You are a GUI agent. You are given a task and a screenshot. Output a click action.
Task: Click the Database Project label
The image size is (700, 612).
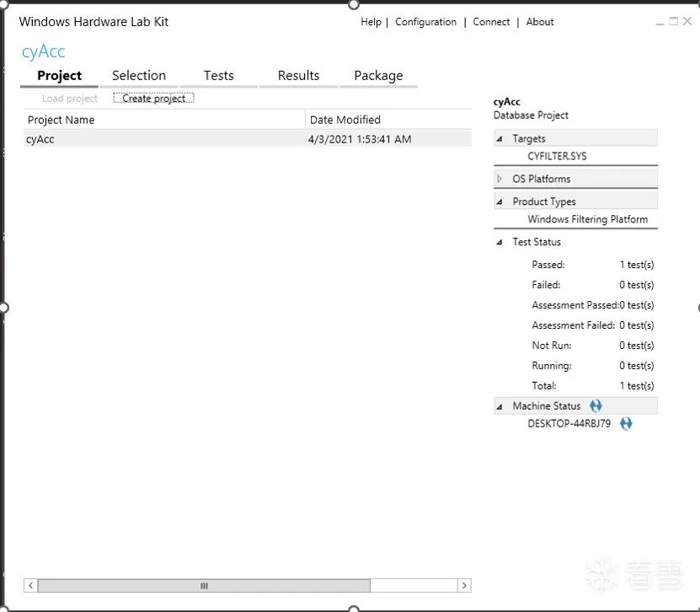pos(531,115)
